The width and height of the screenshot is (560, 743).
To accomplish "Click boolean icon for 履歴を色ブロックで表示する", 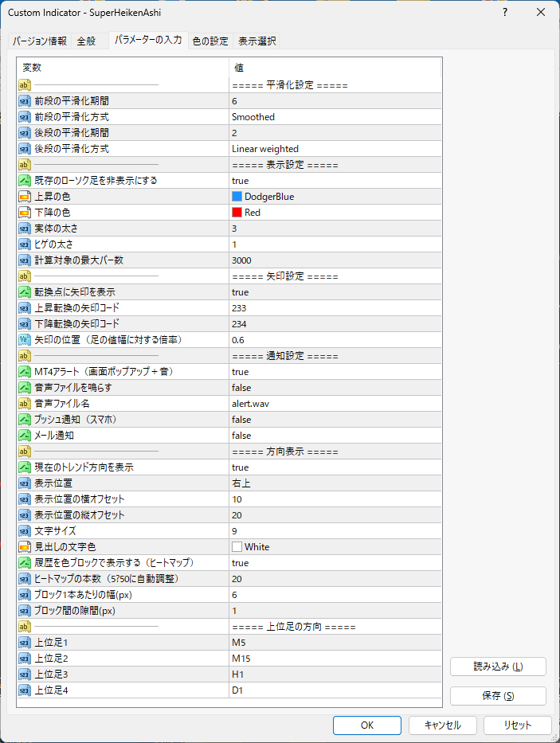I will pos(24,563).
